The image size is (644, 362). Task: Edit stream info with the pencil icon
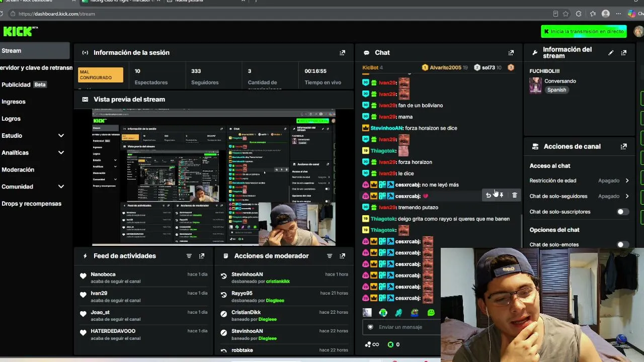(x=611, y=52)
